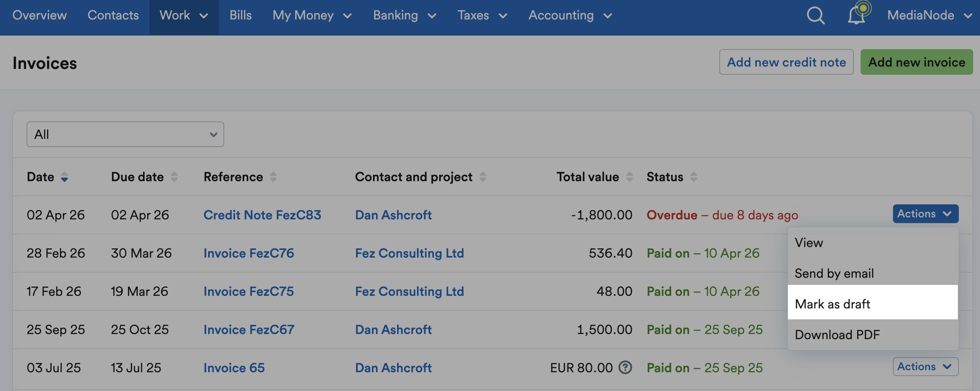The image size is (980, 391).
Task: Sort by Contact and project arrows
Action: [x=482, y=177]
